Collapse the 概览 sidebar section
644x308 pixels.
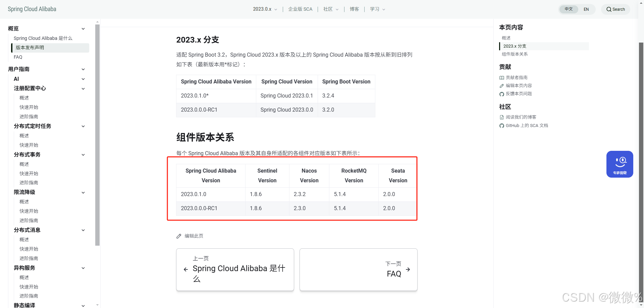click(x=83, y=29)
